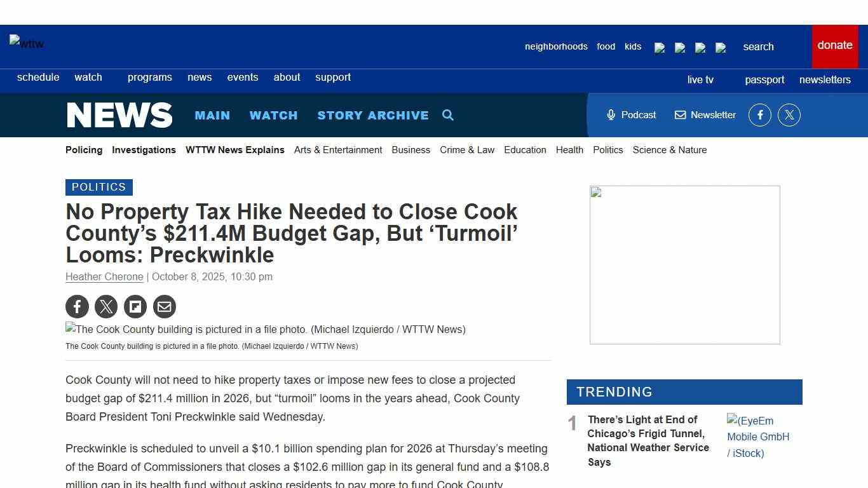The height and width of the screenshot is (488, 868).
Task: Click the WTTW News logo
Action: (x=119, y=115)
